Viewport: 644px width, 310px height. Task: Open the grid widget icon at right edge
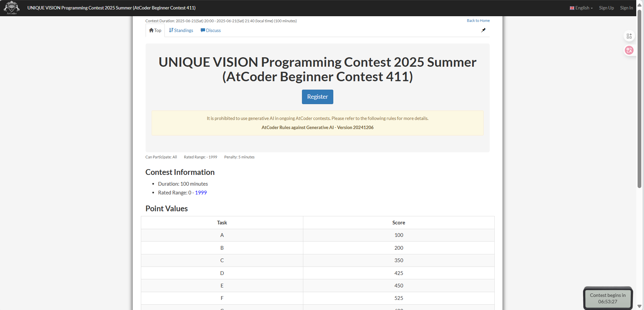(629, 36)
